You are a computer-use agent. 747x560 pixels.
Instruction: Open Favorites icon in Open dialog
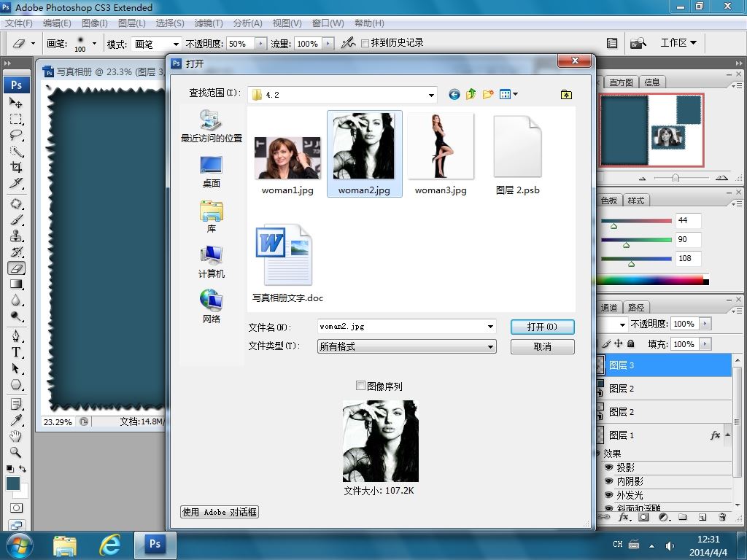566,94
